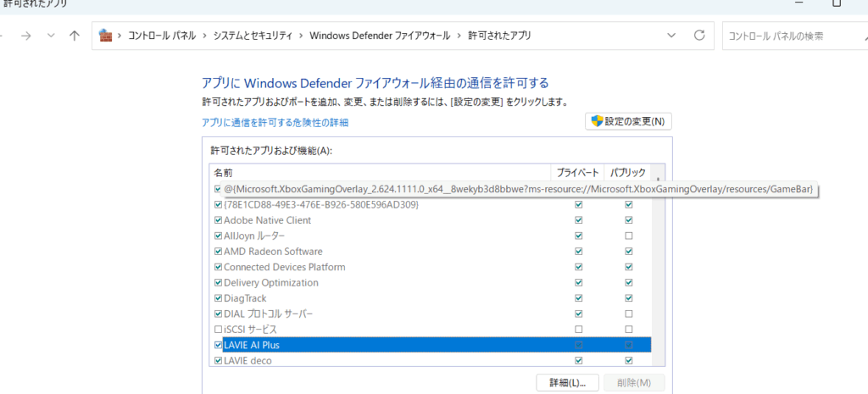Expand the address bar history dropdown
This screenshot has width=868, height=394.
(x=672, y=36)
